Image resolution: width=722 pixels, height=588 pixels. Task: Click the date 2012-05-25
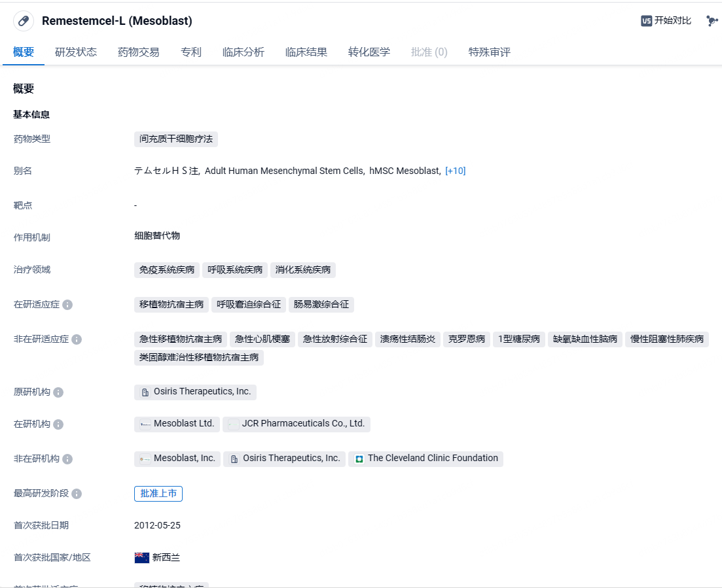pos(158,525)
